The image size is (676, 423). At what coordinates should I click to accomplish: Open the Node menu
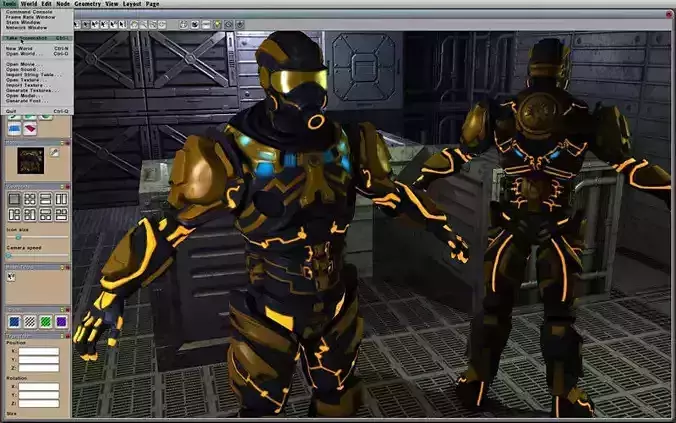coord(63,3)
